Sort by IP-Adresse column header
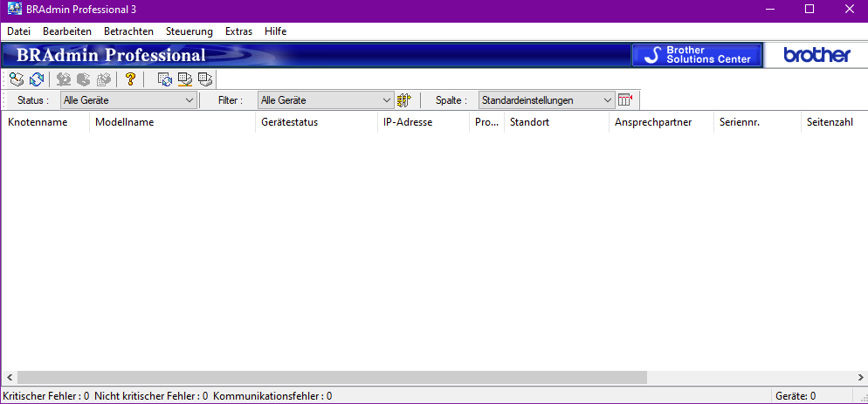 (424, 122)
